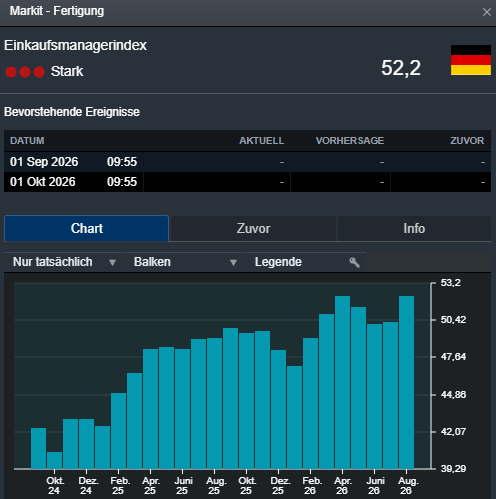The width and height of the screenshot is (496, 499).
Task: Expand the Balken chart type dropdown
Action: point(185,262)
